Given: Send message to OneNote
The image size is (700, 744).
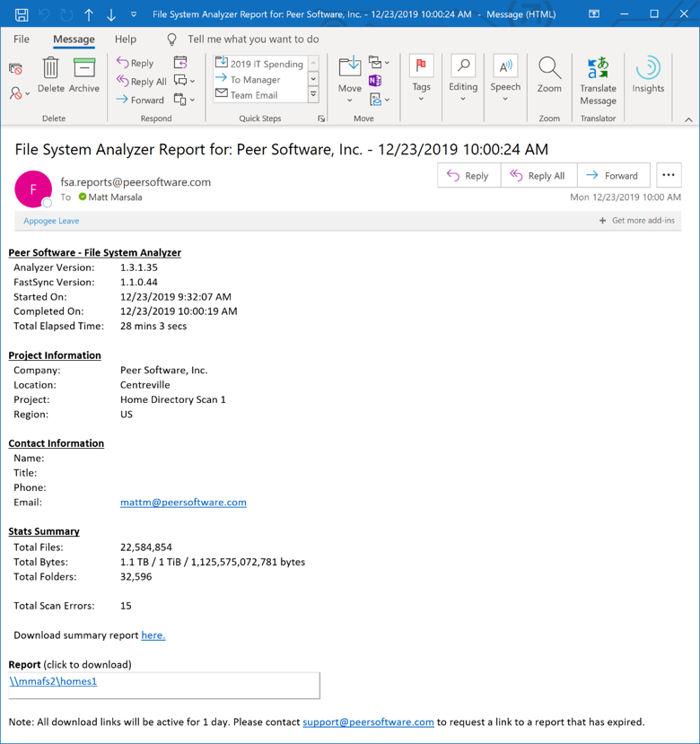Looking at the screenshot, I should 375,81.
